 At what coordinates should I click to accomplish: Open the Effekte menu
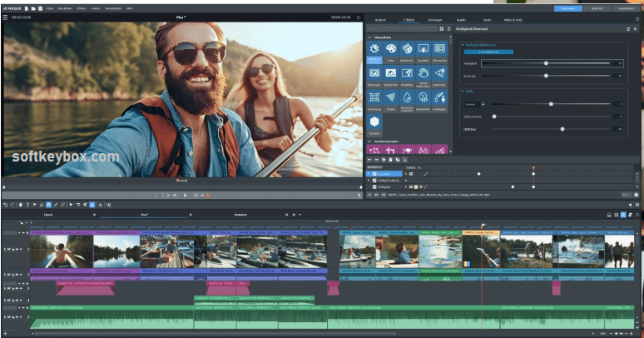coord(81,8)
